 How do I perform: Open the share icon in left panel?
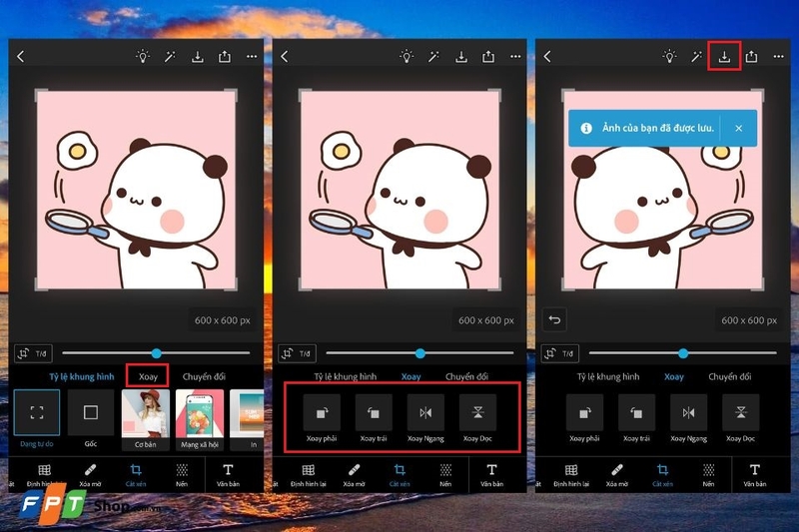[225, 57]
